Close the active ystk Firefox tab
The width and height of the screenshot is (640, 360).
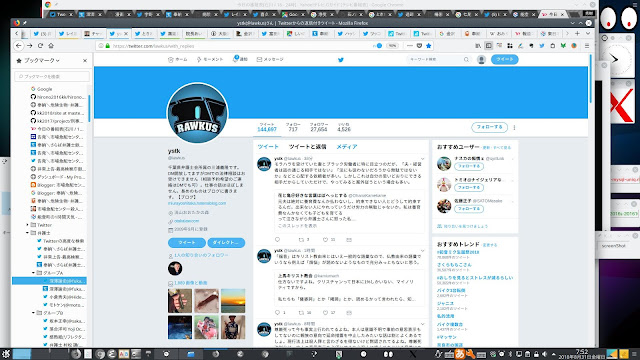(126, 33)
